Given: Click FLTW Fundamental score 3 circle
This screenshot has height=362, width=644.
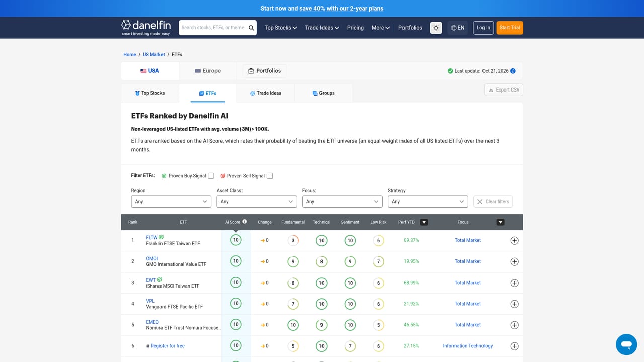Looking at the screenshot, I should (x=293, y=241).
